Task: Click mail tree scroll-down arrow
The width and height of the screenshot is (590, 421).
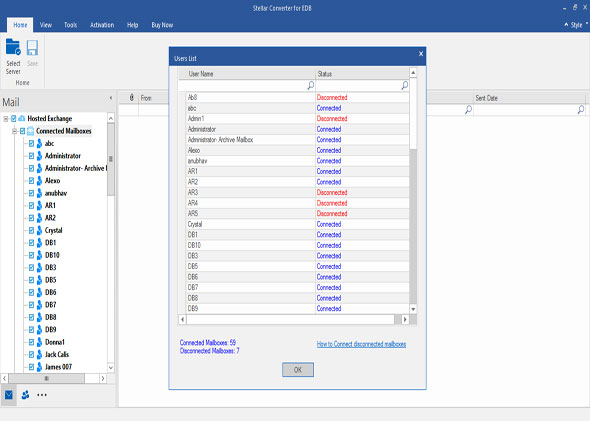Action: pos(111,367)
